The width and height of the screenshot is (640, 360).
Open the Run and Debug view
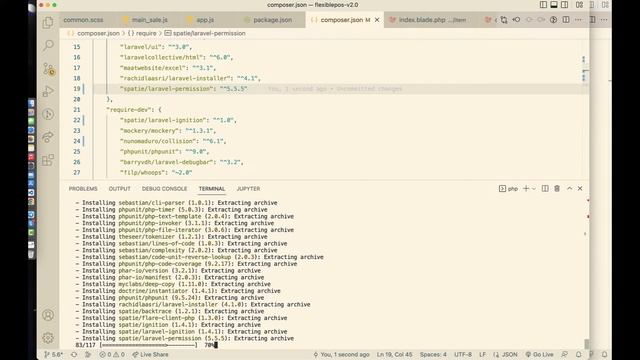tap(48, 91)
